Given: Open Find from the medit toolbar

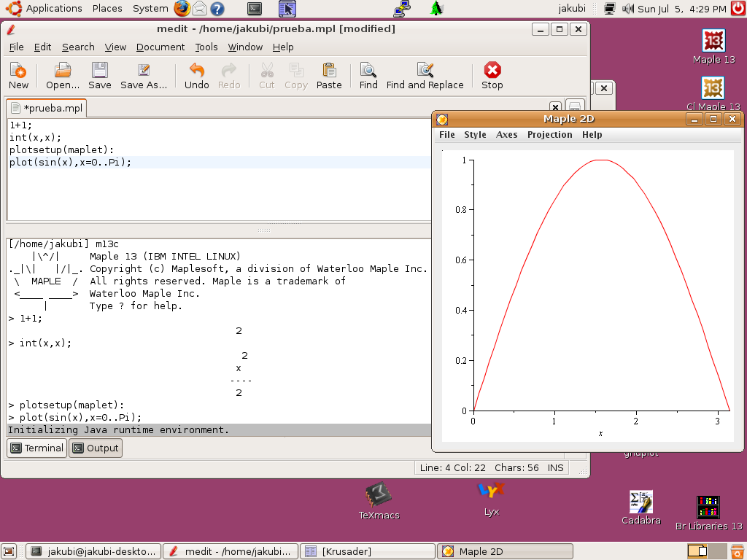Looking at the screenshot, I should 368,76.
